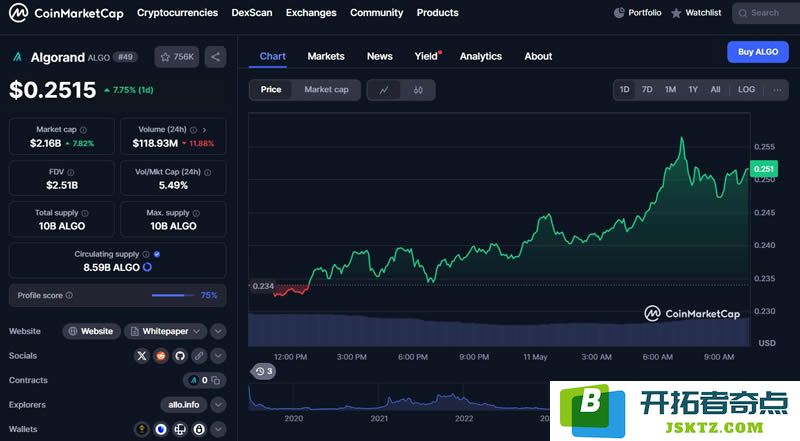Expand more Wallets chevron
The width and height of the screenshot is (800, 441).
[218, 429]
